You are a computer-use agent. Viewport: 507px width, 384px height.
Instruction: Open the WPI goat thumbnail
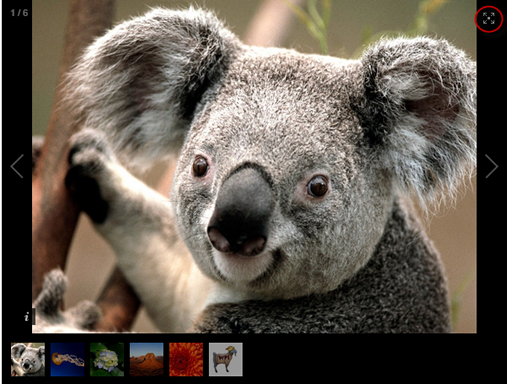(x=226, y=360)
